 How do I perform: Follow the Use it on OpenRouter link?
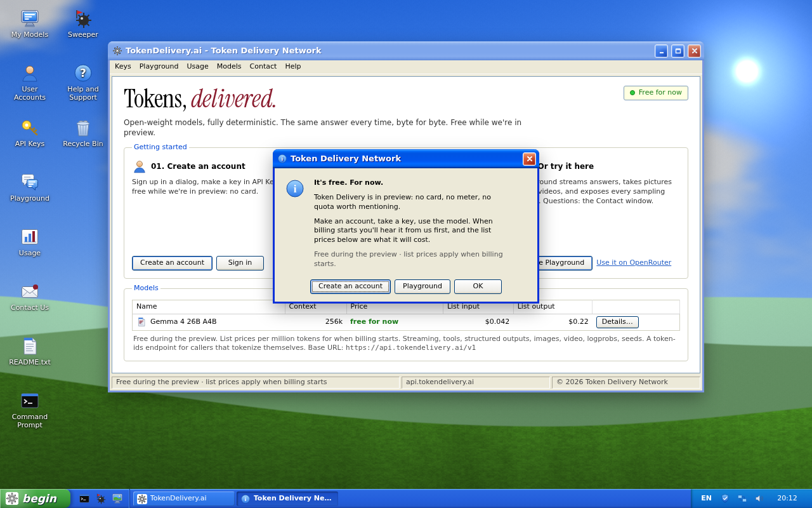pyautogui.click(x=634, y=263)
